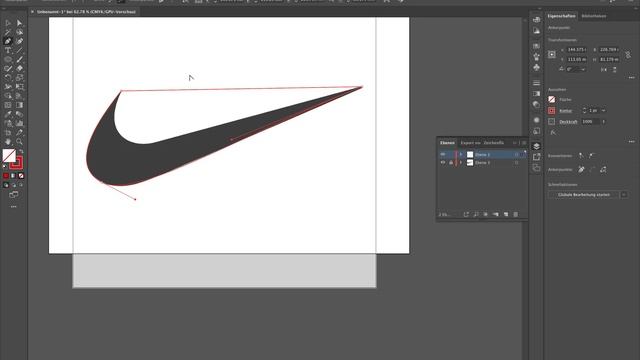This screenshot has height=360, width=640.
Task: Select the Shape Builder tool
Action: pos(8,96)
